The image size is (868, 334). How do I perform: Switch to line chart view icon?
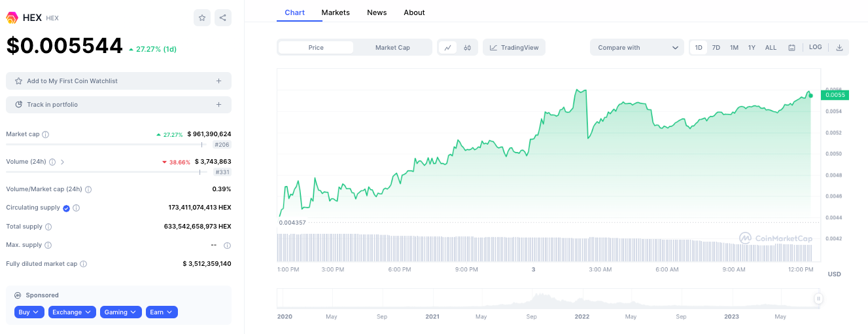click(448, 48)
